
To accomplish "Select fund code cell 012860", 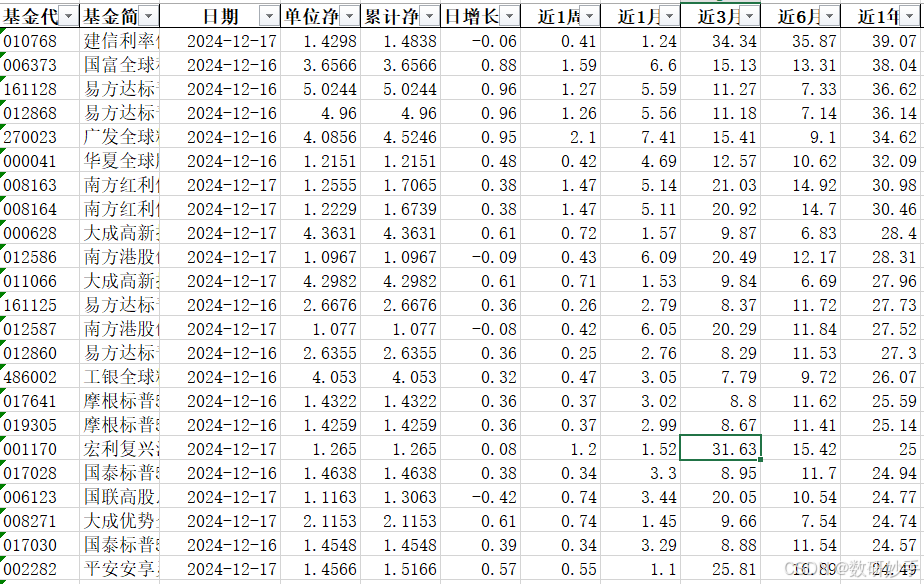I will [40, 353].
